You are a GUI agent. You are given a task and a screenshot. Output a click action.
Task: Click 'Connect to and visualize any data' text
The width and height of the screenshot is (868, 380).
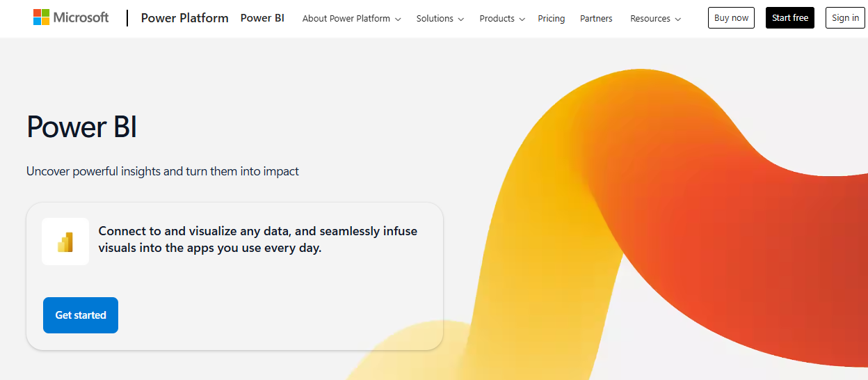258,239
